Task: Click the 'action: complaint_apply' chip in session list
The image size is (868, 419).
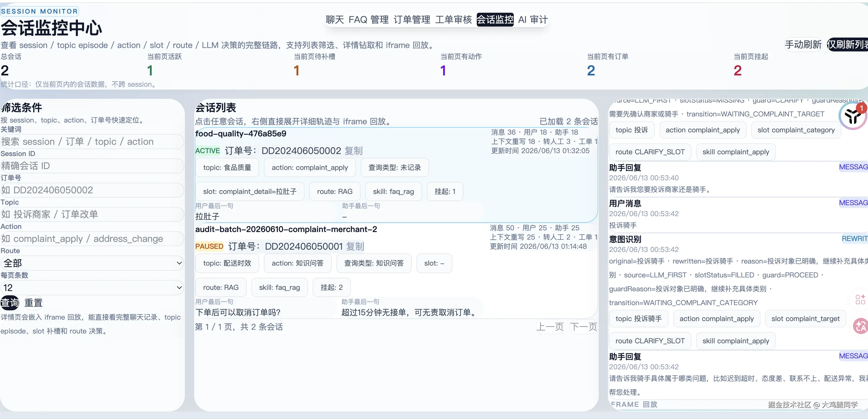Action: pos(310,168)
